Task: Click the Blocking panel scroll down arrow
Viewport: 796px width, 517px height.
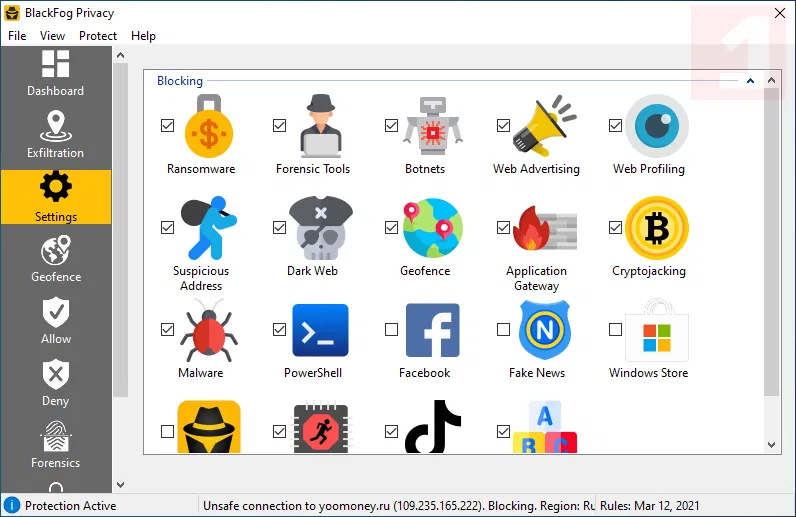Action: (x=772, y=445)
